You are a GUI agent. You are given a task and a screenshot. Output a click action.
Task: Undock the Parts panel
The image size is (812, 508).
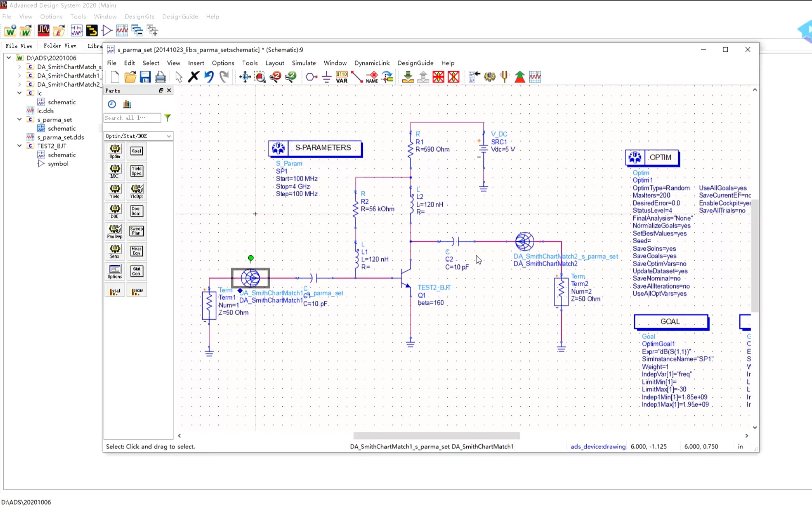[161, 91]
